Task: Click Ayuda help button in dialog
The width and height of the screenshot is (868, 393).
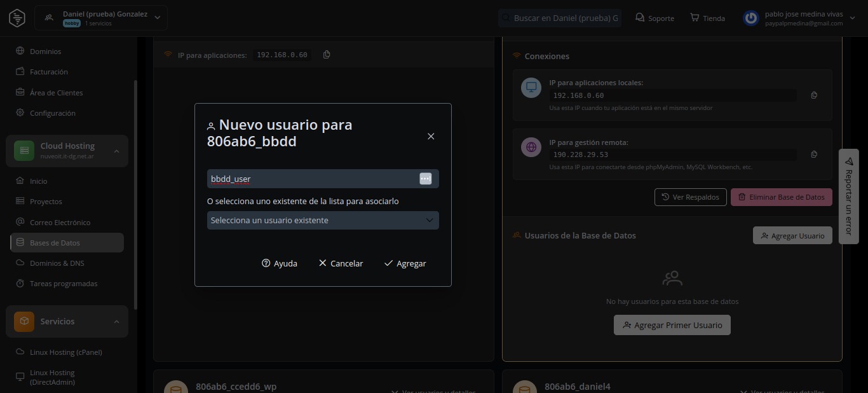Action: 280,263
